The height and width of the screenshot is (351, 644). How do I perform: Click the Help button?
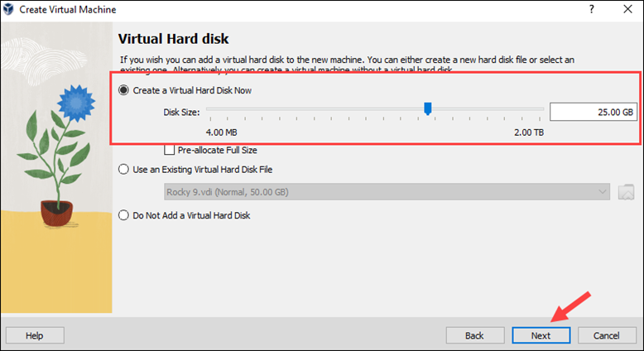tap(35, 335)
